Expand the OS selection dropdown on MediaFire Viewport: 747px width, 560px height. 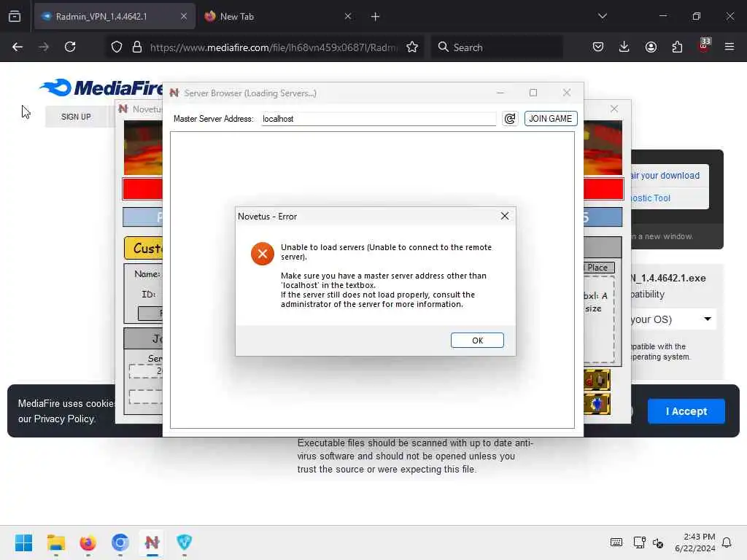672,319
